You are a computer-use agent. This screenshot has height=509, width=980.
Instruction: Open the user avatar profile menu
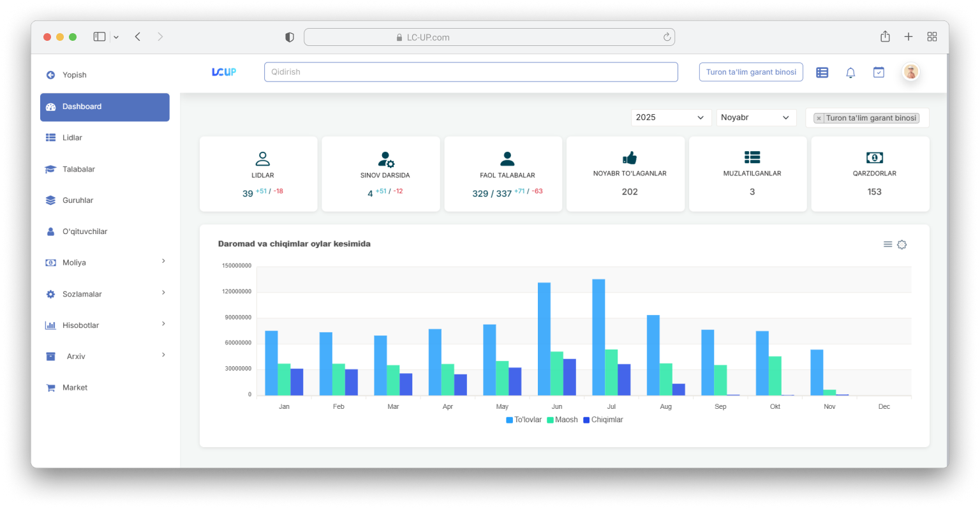[x=910, y=72]
